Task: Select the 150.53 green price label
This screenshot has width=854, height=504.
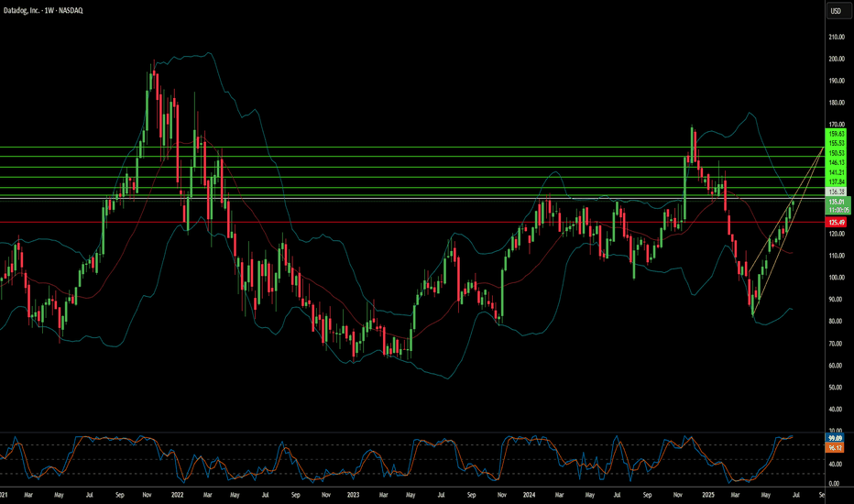Action: pyautogui.click(x=836, y=153)
